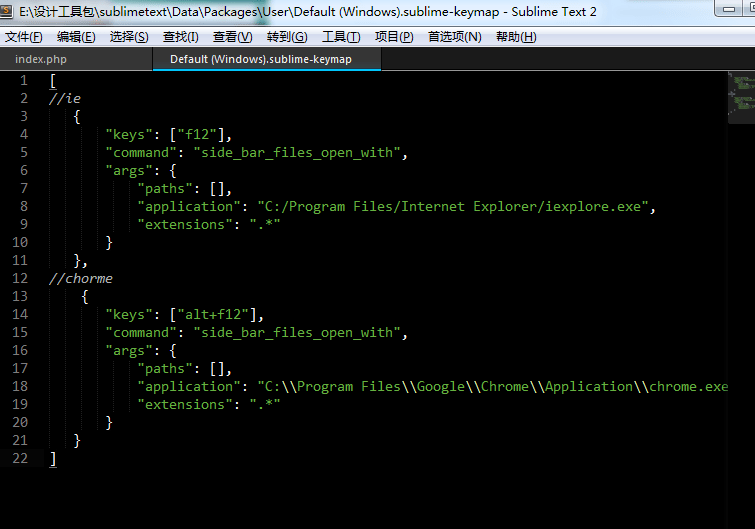Open the 首选项 (Preferences) menu

click(x=454, y=37)
